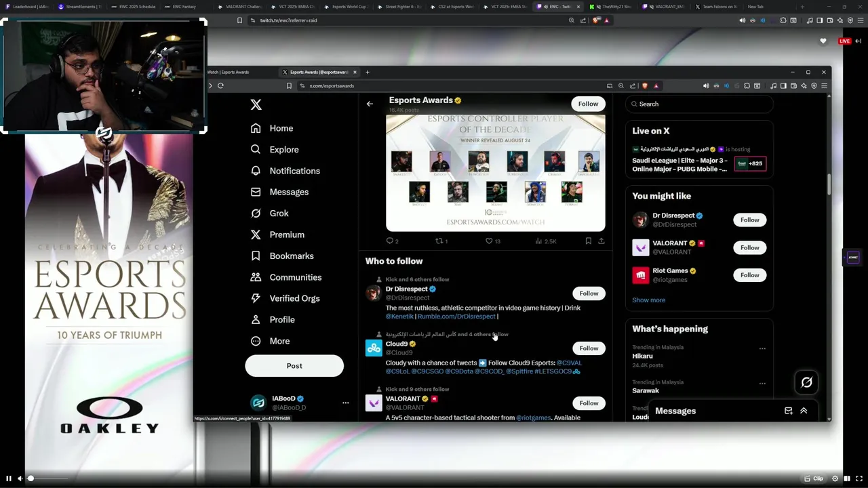Open Bookmarks in X sidebar
The height and width of the screenshot is (488, 868).
(282, 256)
